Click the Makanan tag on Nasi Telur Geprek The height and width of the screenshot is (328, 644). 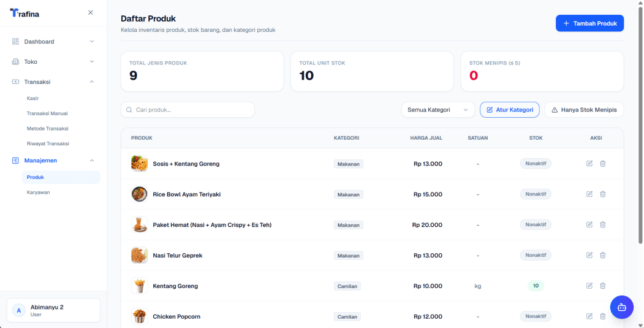[x=348, y=256]
